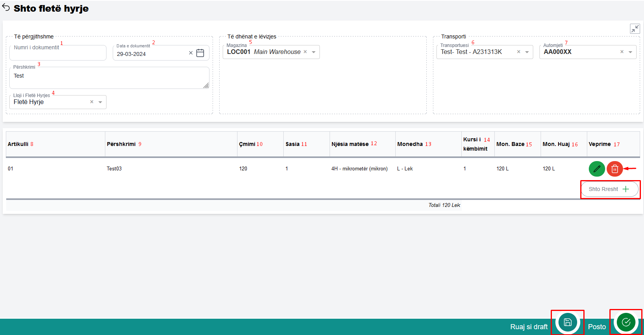
Task: Click the collapse panel icon at top right
Action: 635,29
